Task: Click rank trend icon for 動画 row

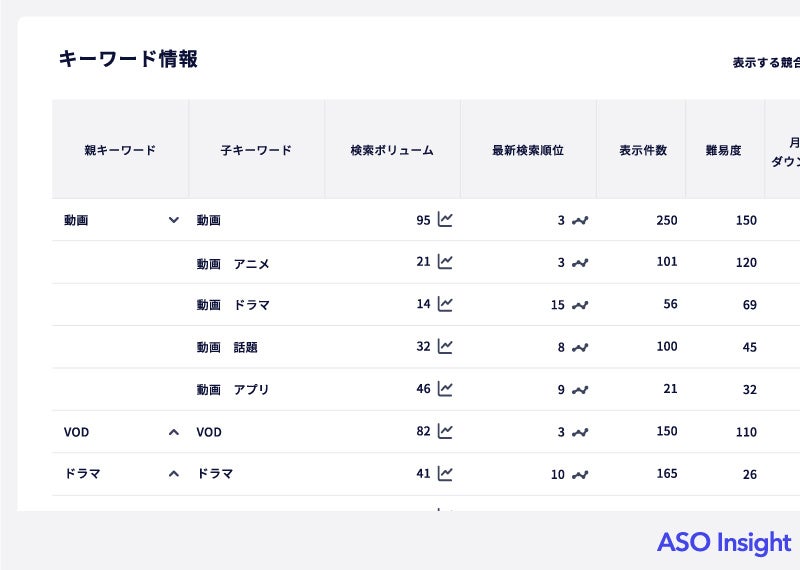Action: [x=580, y=220]
